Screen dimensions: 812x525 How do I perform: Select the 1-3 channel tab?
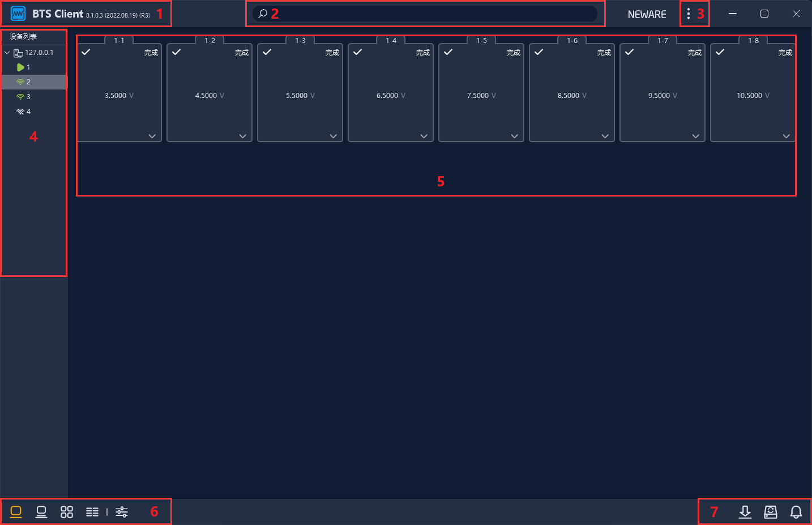[x=300, y=41]
